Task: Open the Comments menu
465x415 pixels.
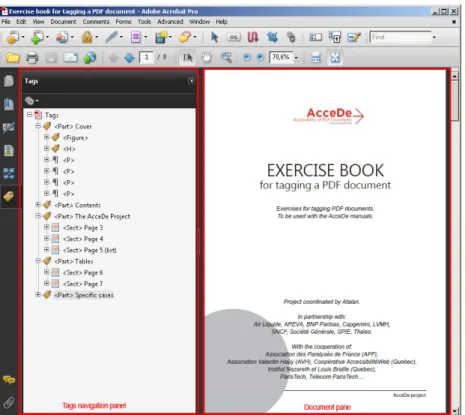Action: tap(96, 22)
